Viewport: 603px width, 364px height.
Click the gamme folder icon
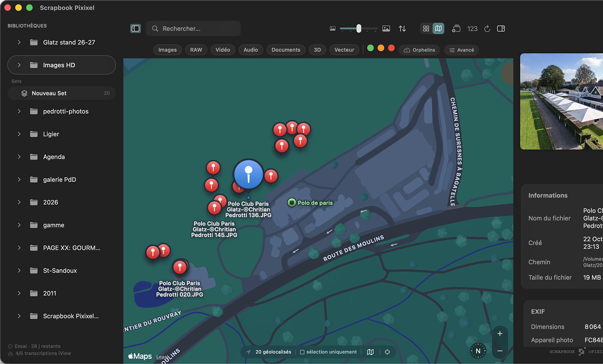click(34, 225)
